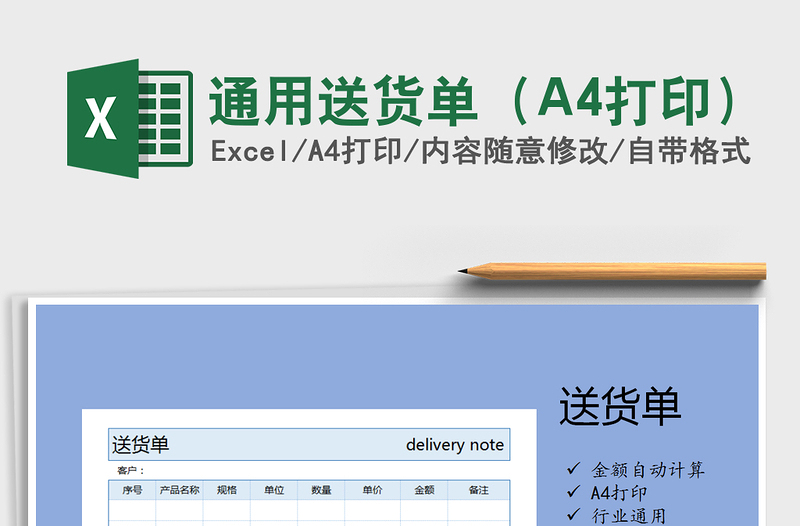Click the 客户： label
This screenshot has height=526, width=800.
pyautogui.click(x=131, y=470)
